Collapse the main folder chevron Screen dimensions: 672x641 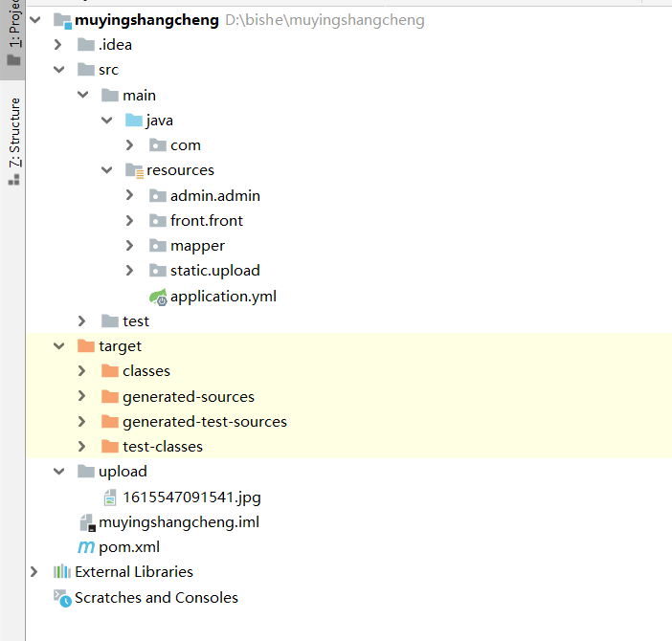pos(82,95)
